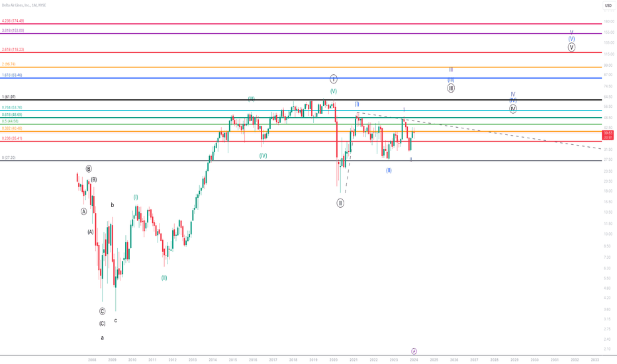Click the 2024 year on time axis
This screenshot has height=364, width=617.
tap(414, 359)
